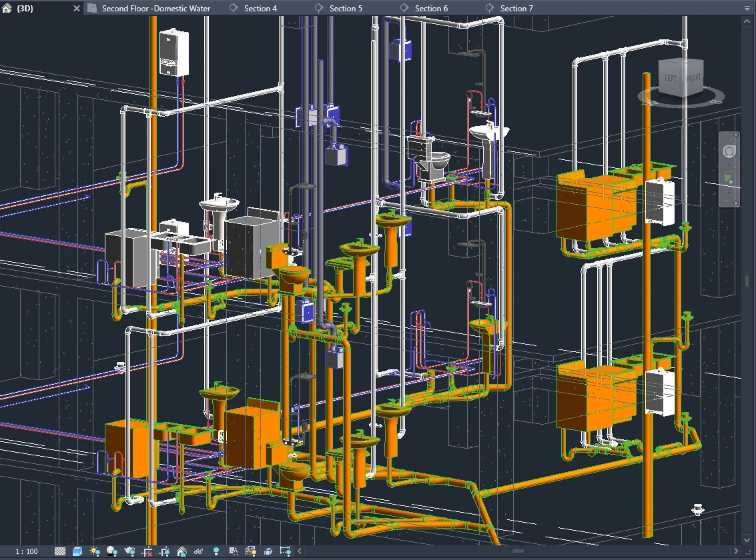Toggle Crop View icon
The height and width of the screenshot is (560, 756).
pyautogui.click(x=147, y=551)
